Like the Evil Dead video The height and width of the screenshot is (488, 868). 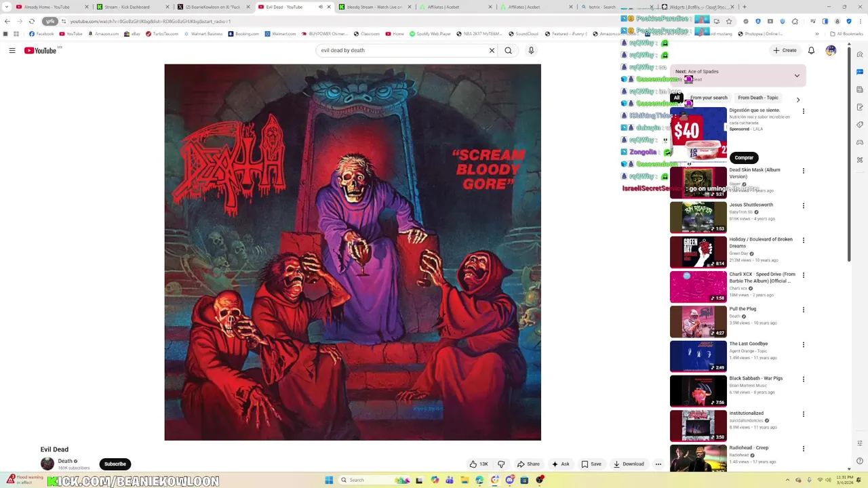coord(479,464)
